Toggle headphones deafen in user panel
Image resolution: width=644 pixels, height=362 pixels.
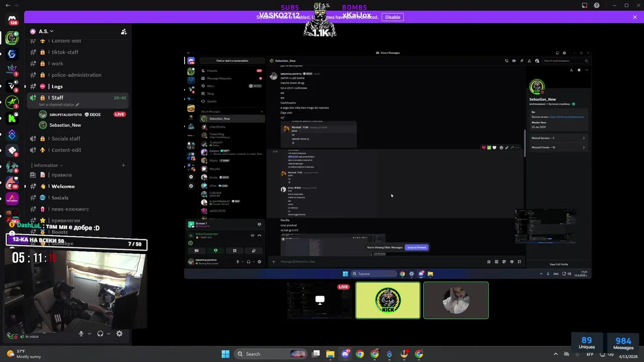(x=100, y=333)
